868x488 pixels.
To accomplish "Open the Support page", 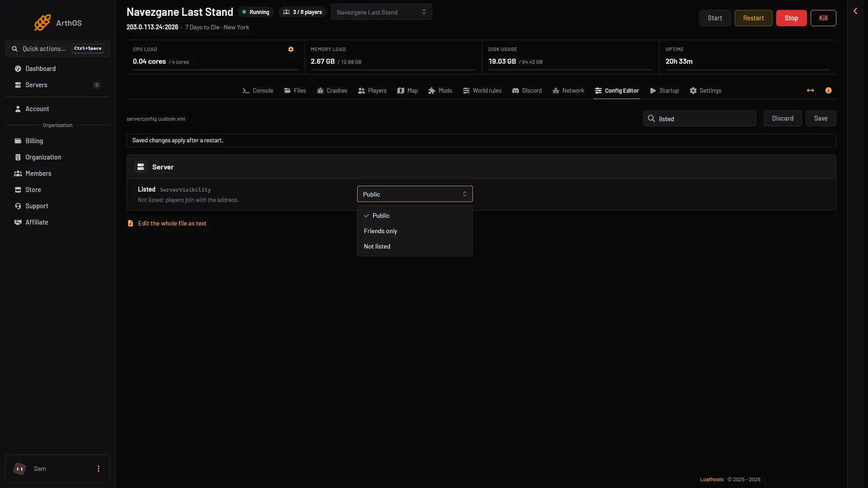I will click(57, 206).
